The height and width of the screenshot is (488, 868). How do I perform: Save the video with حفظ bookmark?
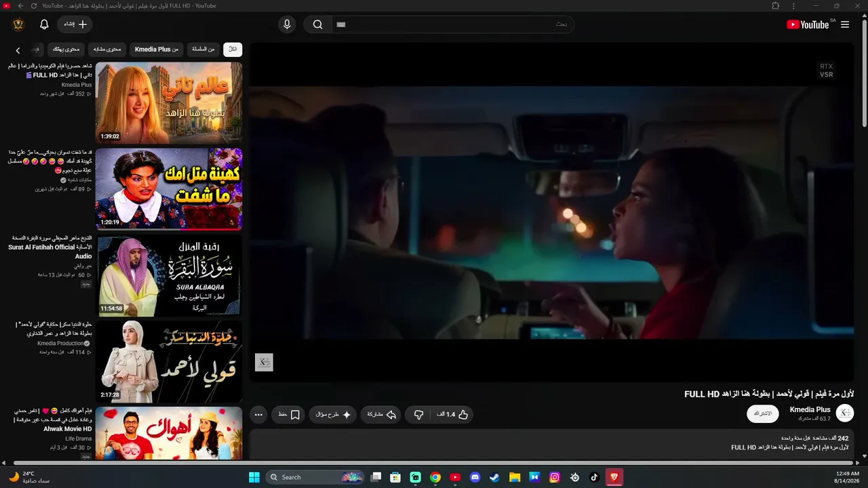tap(289, 414)
